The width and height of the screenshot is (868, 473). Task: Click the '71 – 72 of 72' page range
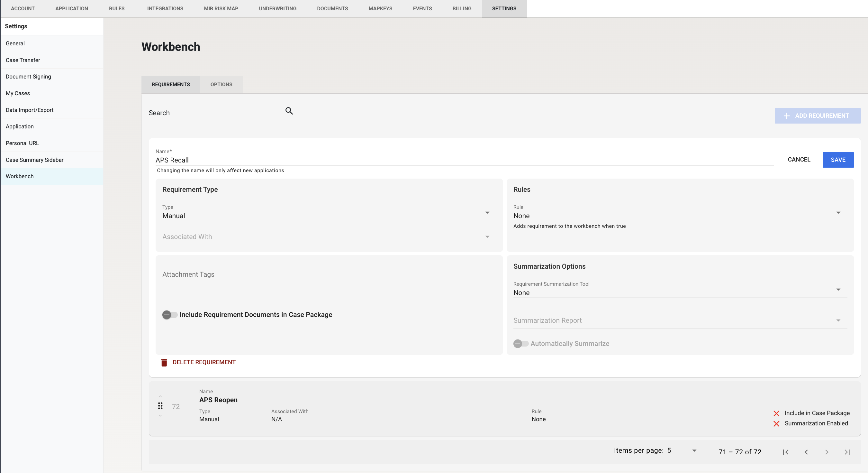(740, 452)
